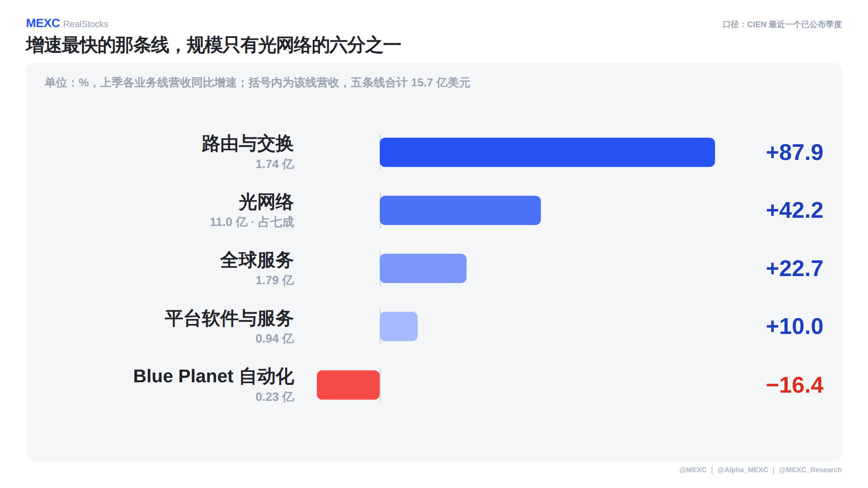Open the @MEXC handle in footer
Viewport: 868px width, 488px height.
(x=693, y=470)
